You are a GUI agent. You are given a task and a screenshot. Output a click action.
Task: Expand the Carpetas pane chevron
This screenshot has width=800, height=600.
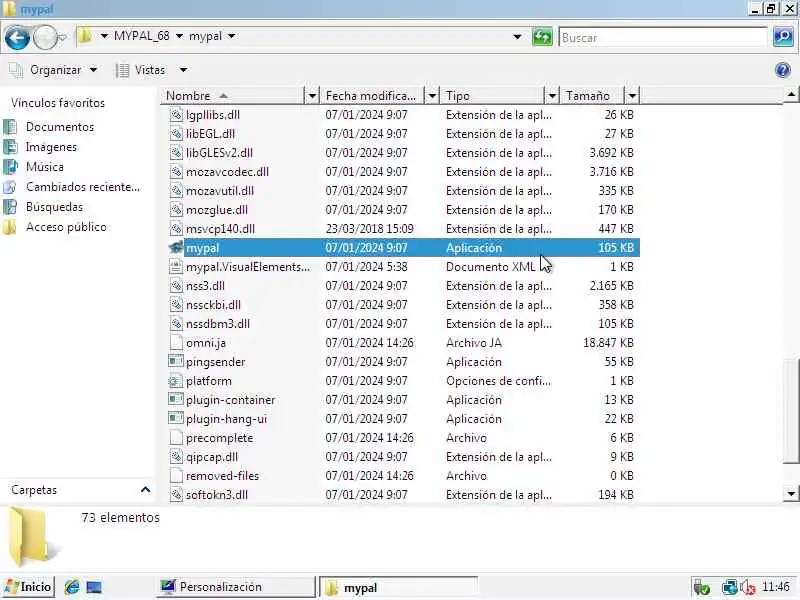point(145,490)
